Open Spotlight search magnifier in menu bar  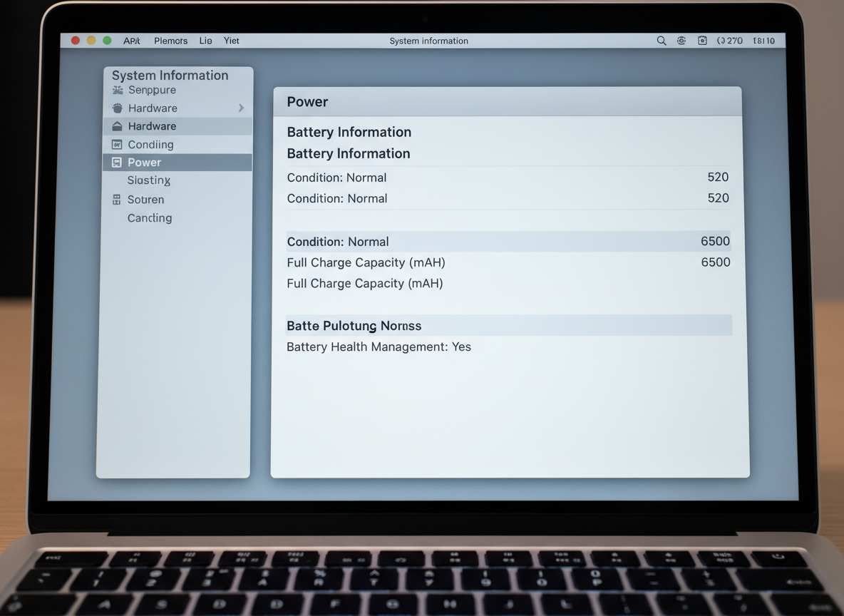click(x=662, y=41)
